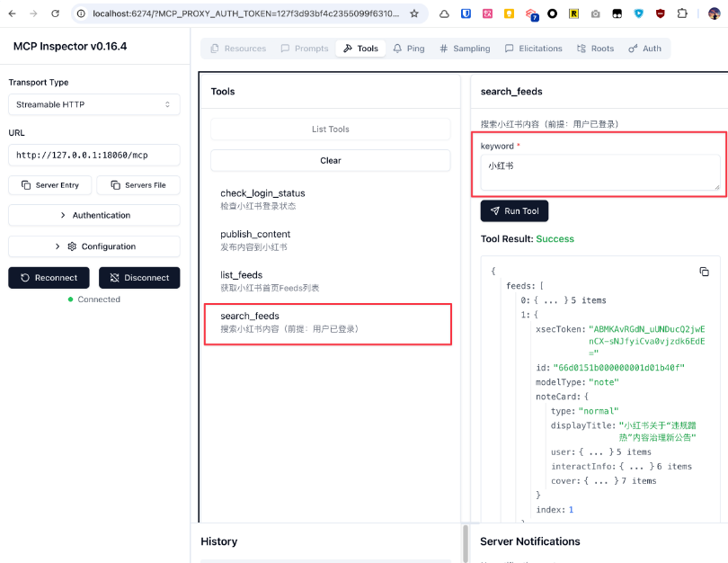Screen dimensions: 728x563
Task: Open the browser Extensions puzzle menu
Action: (682, 13)
